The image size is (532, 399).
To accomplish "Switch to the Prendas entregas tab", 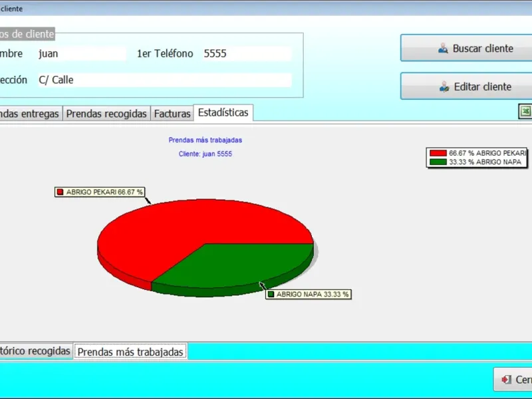I will click(x=30, y=114).
